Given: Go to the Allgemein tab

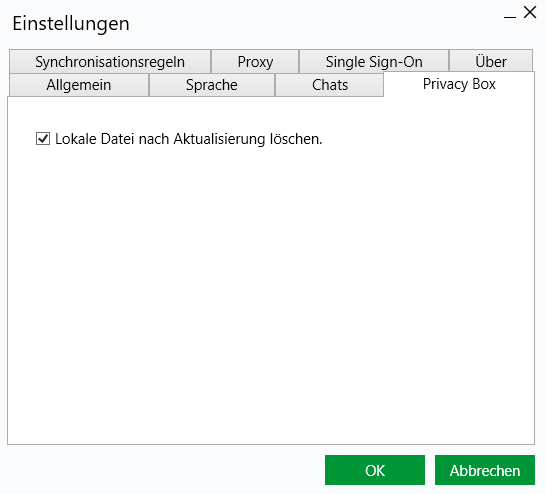Looking at the screenshot, I should pos(79,84).
